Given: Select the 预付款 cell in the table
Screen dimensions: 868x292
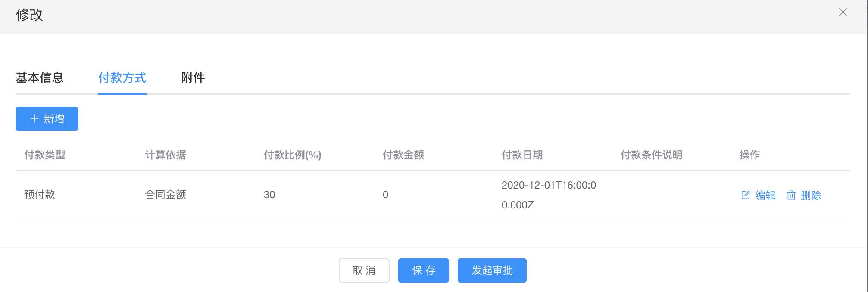Looking at the screenshot, I should click(x=40, y=195).
